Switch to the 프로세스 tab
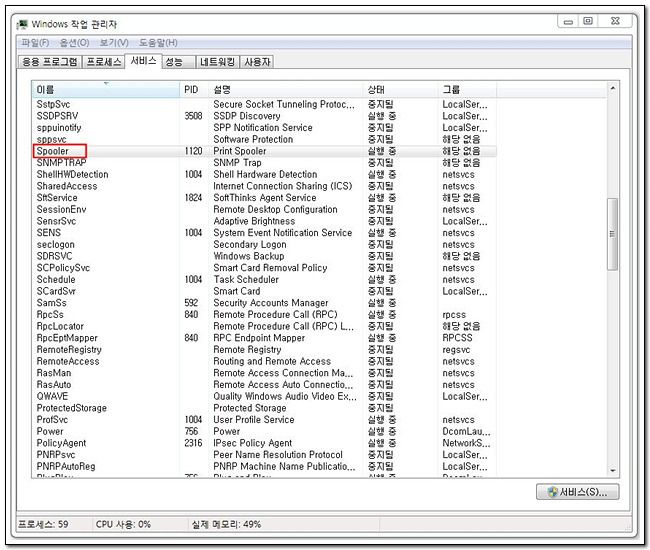650x550 pixels. 104,62
